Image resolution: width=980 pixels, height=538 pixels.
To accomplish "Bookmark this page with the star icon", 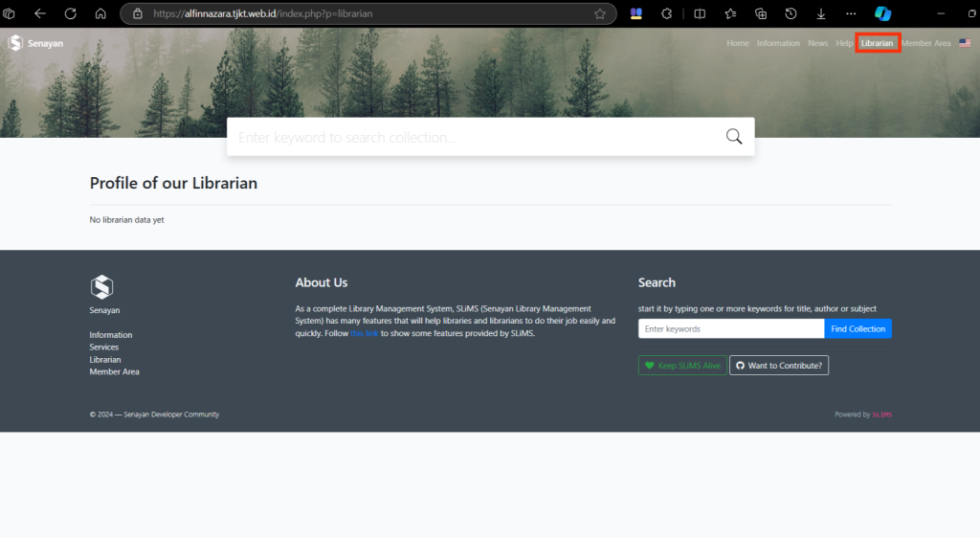I will [x=600, y=14].
